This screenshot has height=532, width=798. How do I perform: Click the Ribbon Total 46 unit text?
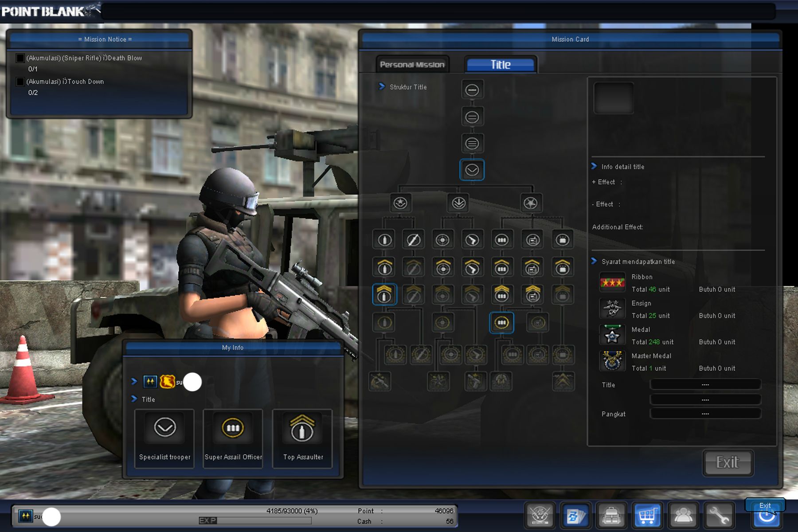click(x=650, y=289)
